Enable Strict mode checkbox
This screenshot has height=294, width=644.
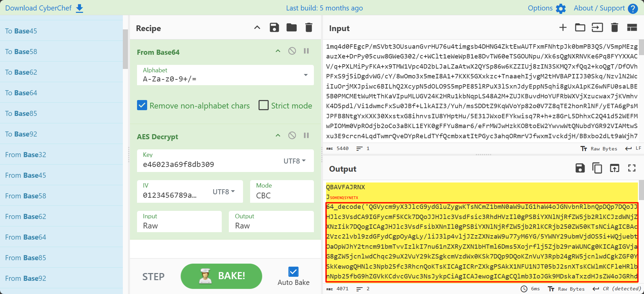264,105
